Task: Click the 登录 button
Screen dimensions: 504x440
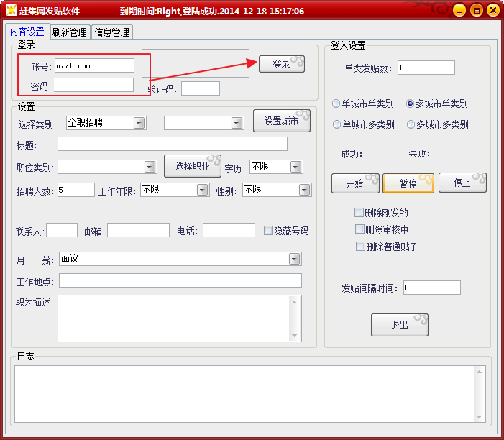Action: (x=282, y=64)
